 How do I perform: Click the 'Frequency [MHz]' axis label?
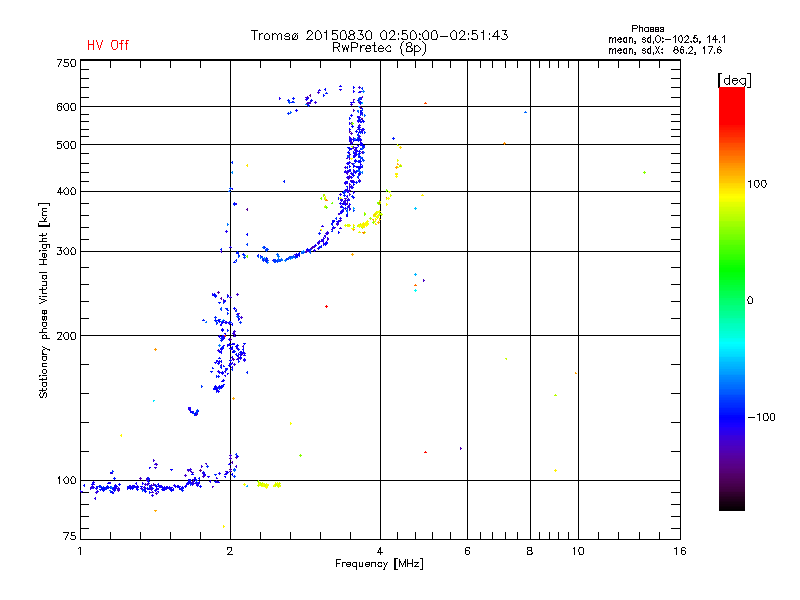pyautogui.click(x=379, y=563)
